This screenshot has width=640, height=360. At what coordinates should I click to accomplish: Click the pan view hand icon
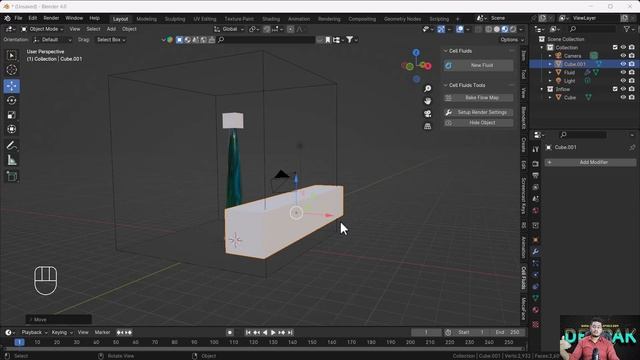[427, 101]
